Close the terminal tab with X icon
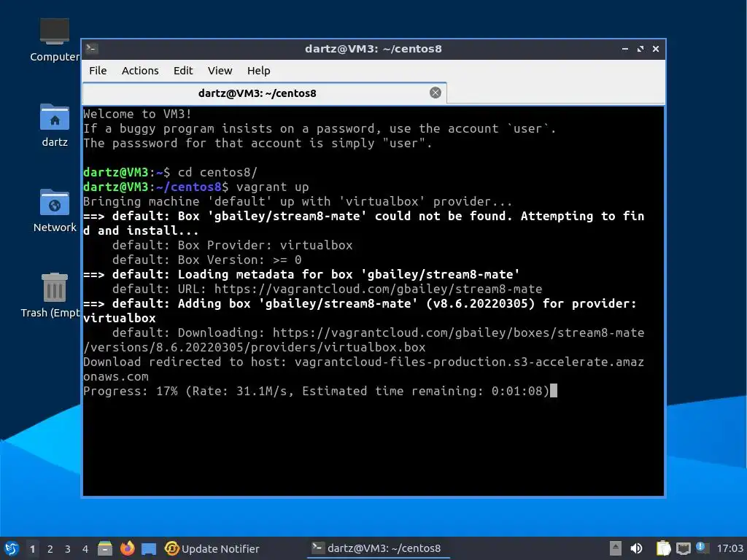 click(435, 93)
